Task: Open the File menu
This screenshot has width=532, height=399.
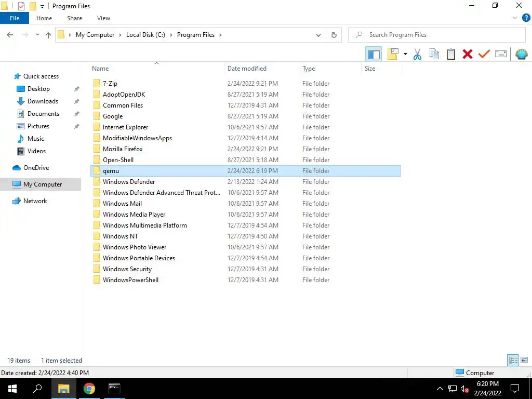Action: click(15, 18)
